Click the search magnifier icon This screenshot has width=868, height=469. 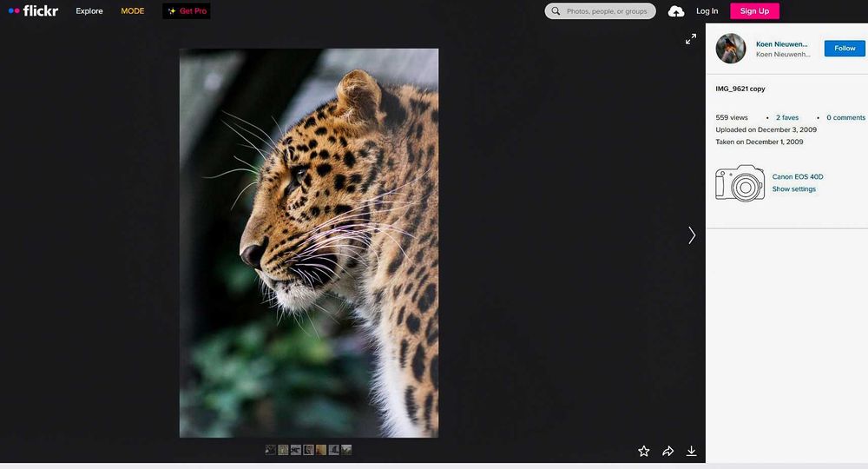coord(556,11)
